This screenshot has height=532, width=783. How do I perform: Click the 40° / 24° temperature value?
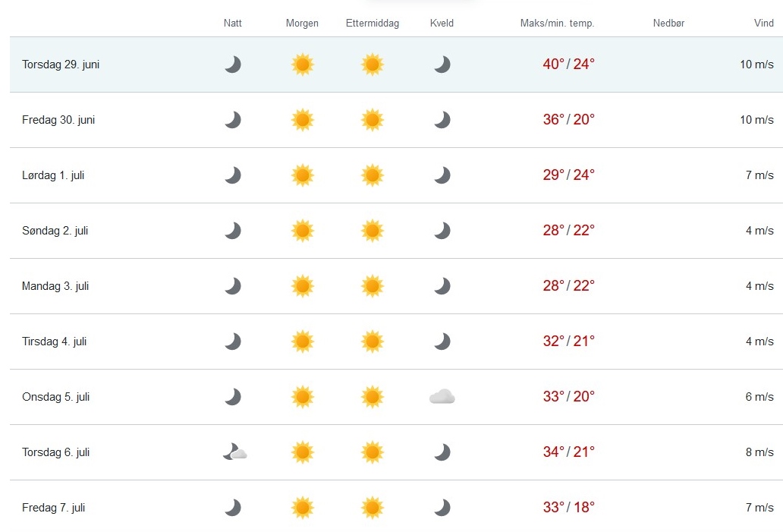coord(569,64)
